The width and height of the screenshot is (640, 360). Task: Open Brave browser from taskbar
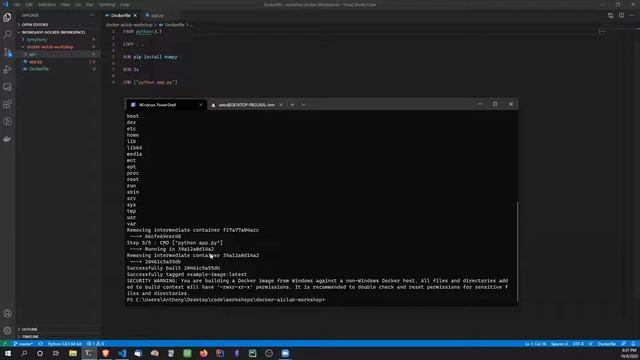[x=105, y=353]
